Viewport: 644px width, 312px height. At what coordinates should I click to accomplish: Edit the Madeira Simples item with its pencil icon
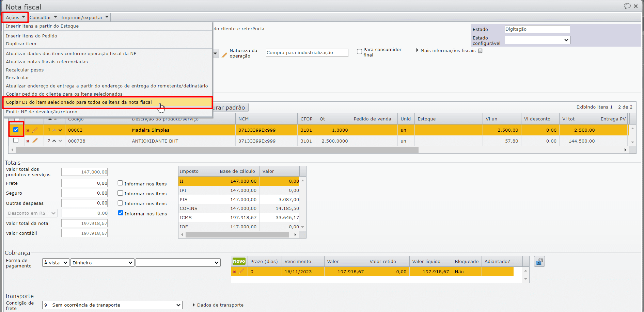35,130
